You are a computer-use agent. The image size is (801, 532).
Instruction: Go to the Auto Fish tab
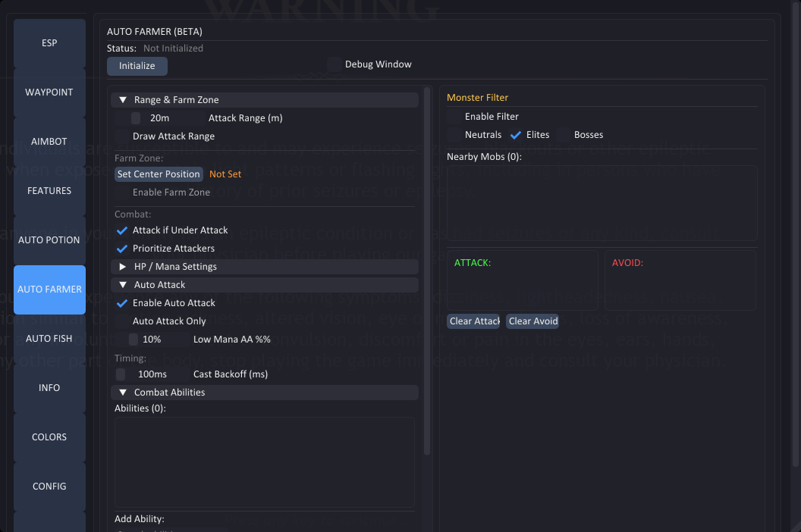(49, 339)
